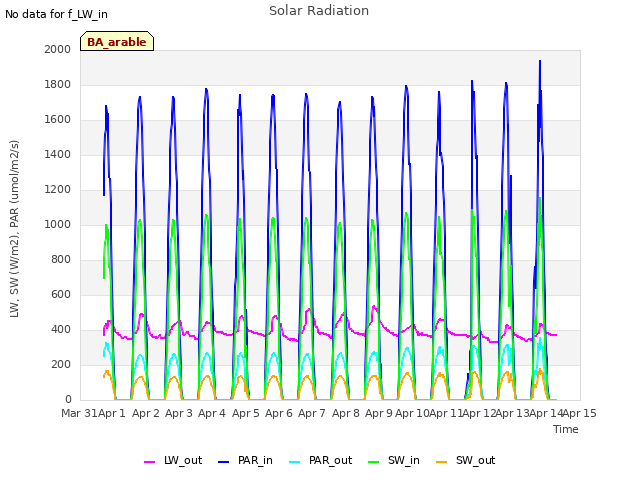
Task: Click the Apr 14 x-axis tick label
Action: coord(546,413)
